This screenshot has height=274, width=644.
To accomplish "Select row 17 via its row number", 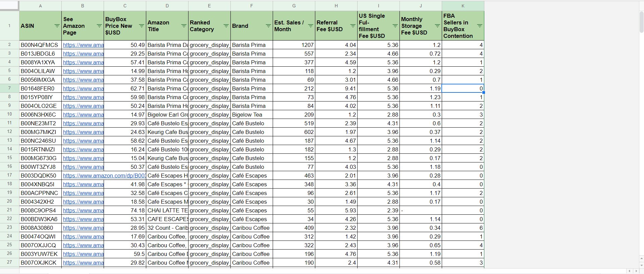I will (x=9, y=176).
